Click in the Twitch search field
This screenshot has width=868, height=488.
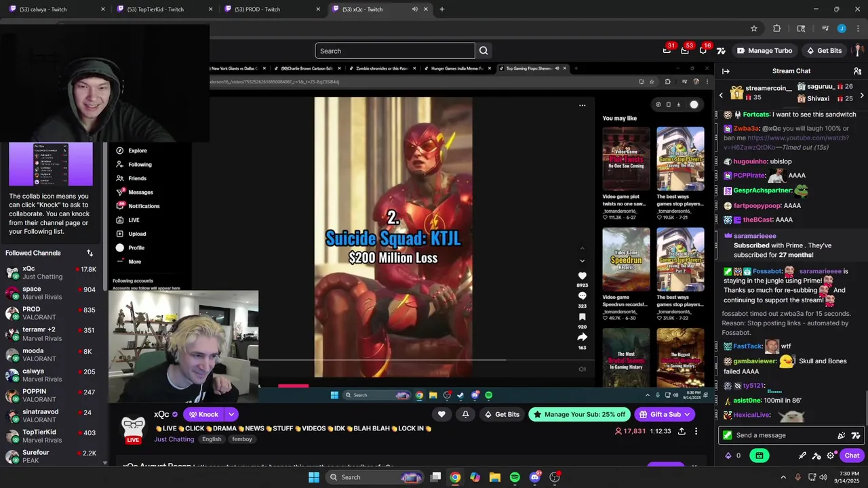click(395, 51)
